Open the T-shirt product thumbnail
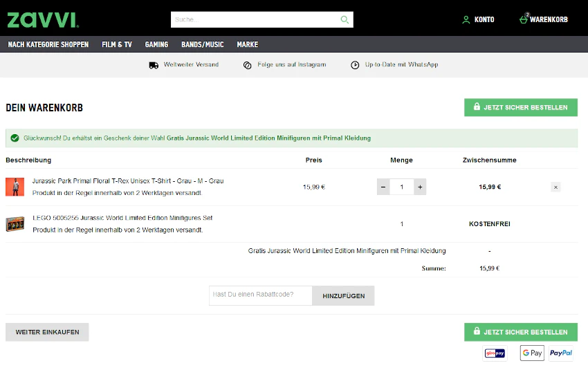 coord(15,187)
